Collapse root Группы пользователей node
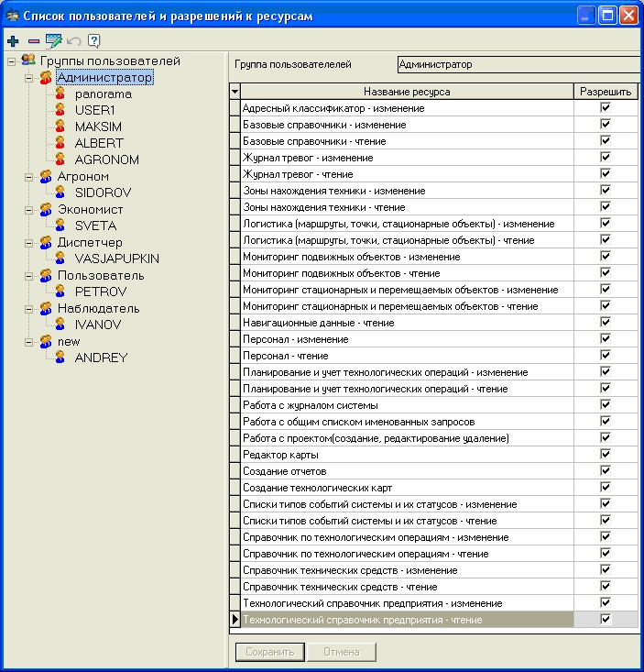Image resolution: width=644 pixels, height=672 pixels. 10,61
